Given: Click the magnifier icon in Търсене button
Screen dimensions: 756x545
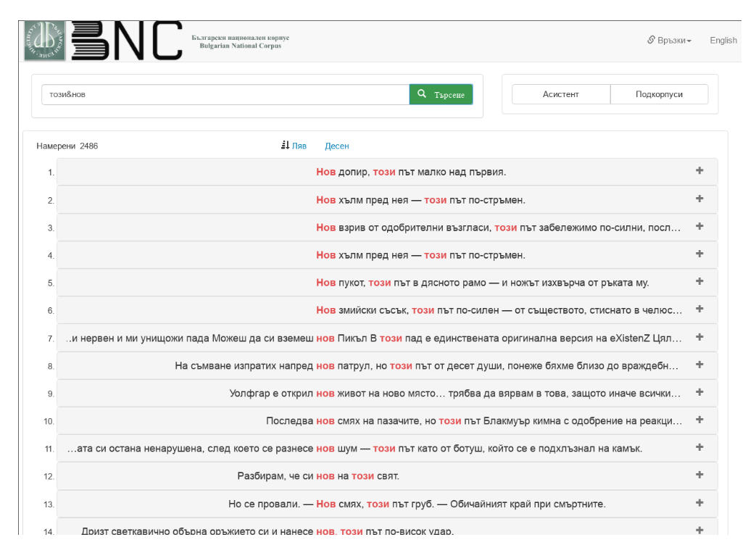Looking at the screenshot, I should coord(422,94).
